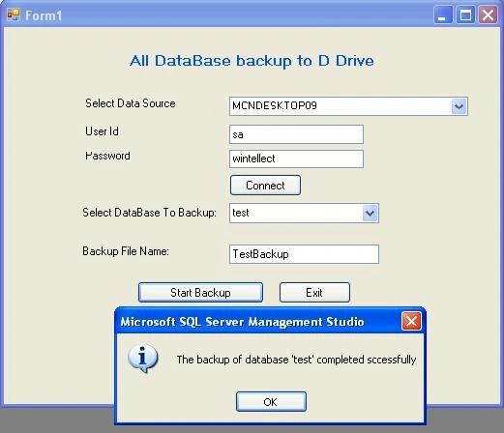Click the Form1 window title text
504x433 pixels.
[44, 15]
